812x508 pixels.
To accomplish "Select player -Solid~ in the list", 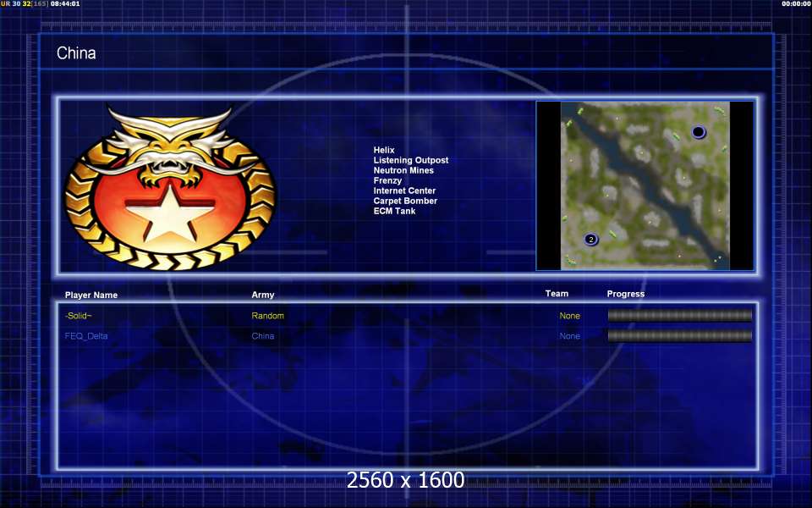I will coord(78,316).
